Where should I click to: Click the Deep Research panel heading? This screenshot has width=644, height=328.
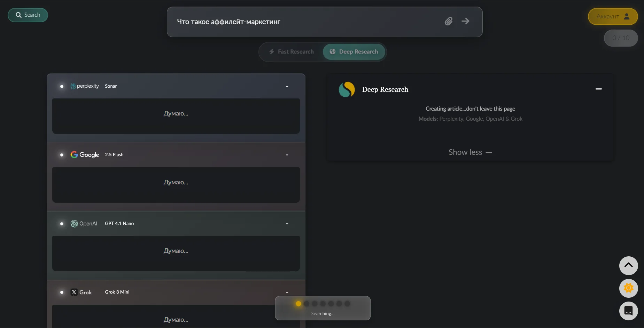(385, 89)
